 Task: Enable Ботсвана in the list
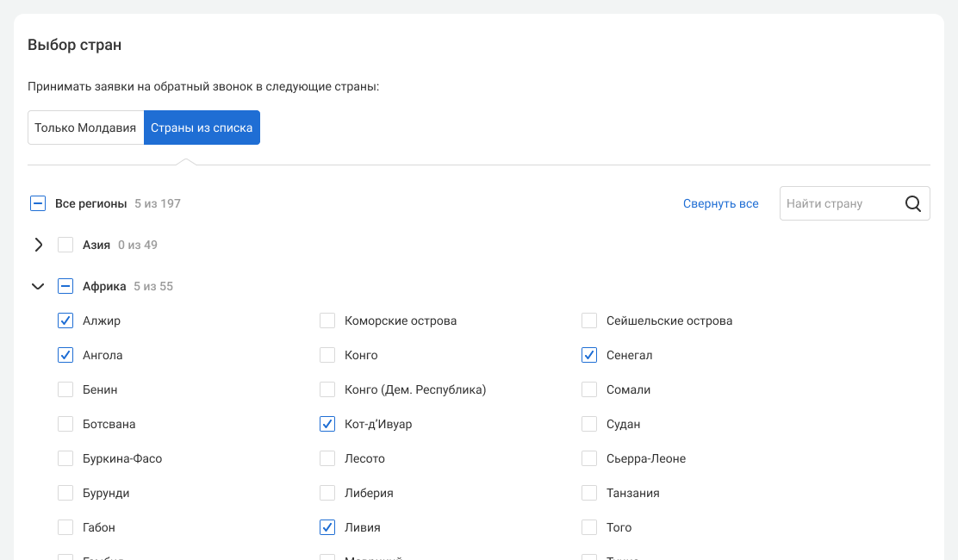(65, 424)
